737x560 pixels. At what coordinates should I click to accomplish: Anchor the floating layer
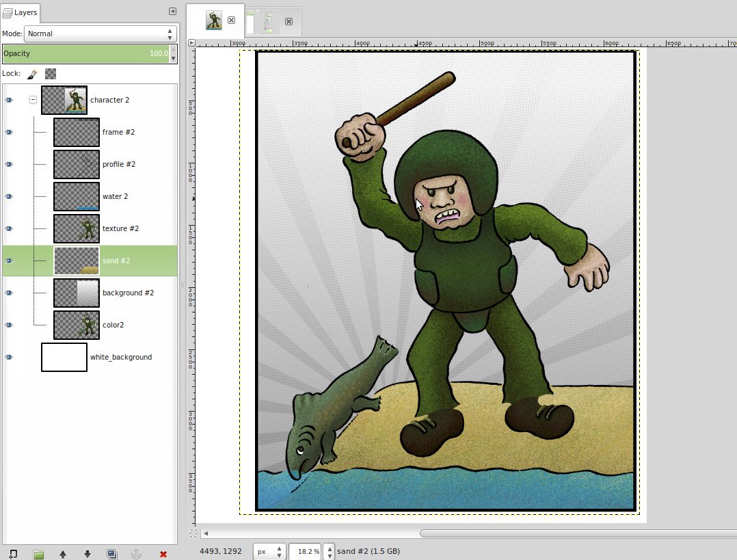[x=136, y=552]
